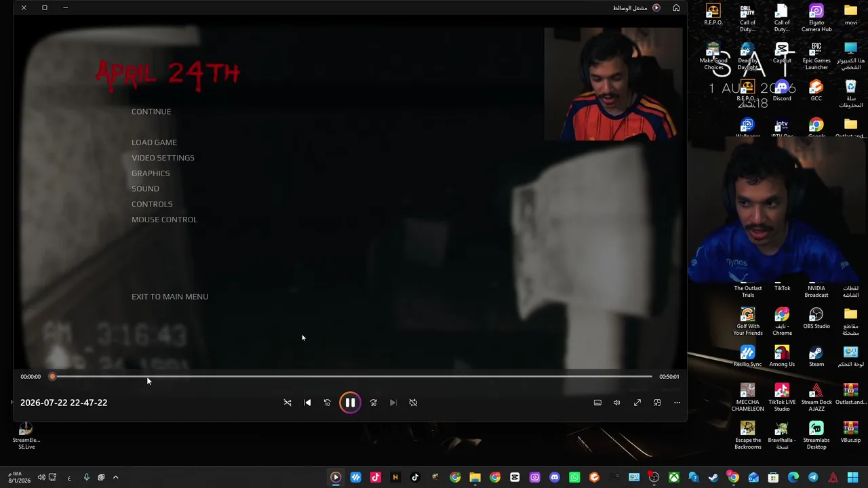The height and width of the screenshot is (488, 868).
Task: Switch the media player to full screen
Action: point(637,403)
